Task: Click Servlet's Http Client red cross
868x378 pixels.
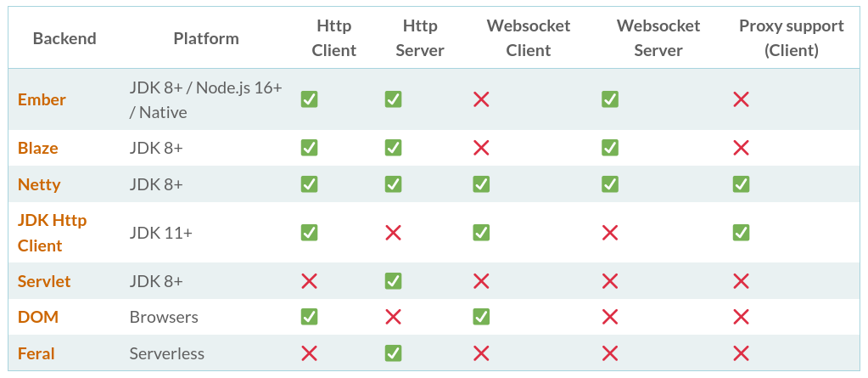Action: pyautogui.click(x=310, y=281)
